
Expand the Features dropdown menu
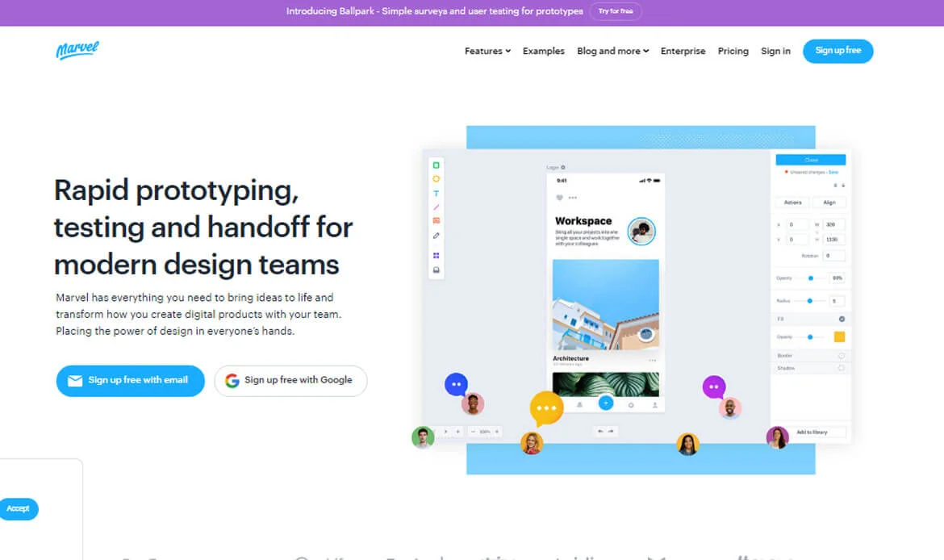pyautogui.click(x=487, y=51)
